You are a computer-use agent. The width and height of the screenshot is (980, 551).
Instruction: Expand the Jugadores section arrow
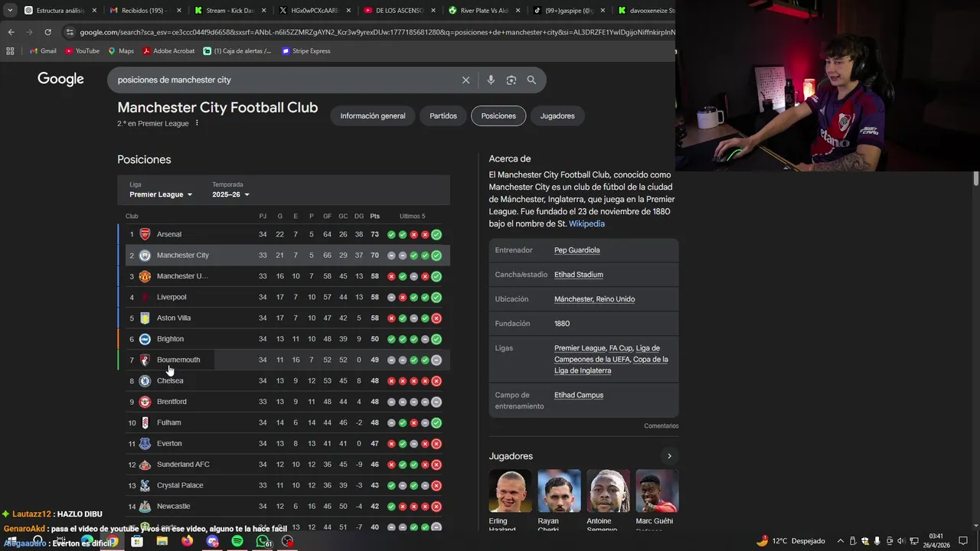(x=669, y=456)
